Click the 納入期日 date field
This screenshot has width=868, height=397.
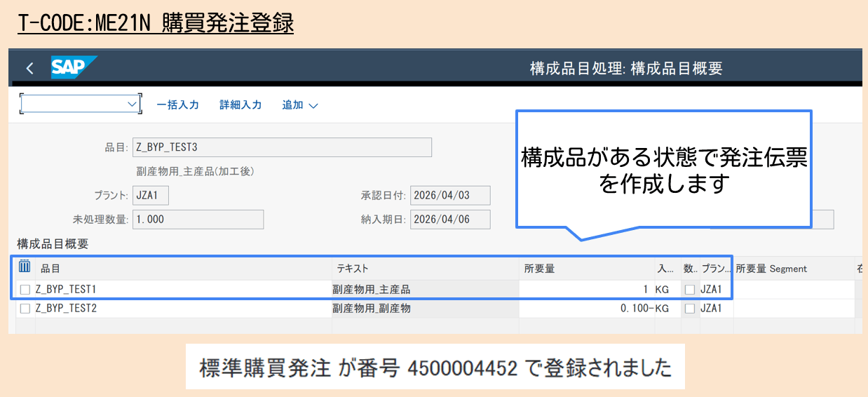450,220
